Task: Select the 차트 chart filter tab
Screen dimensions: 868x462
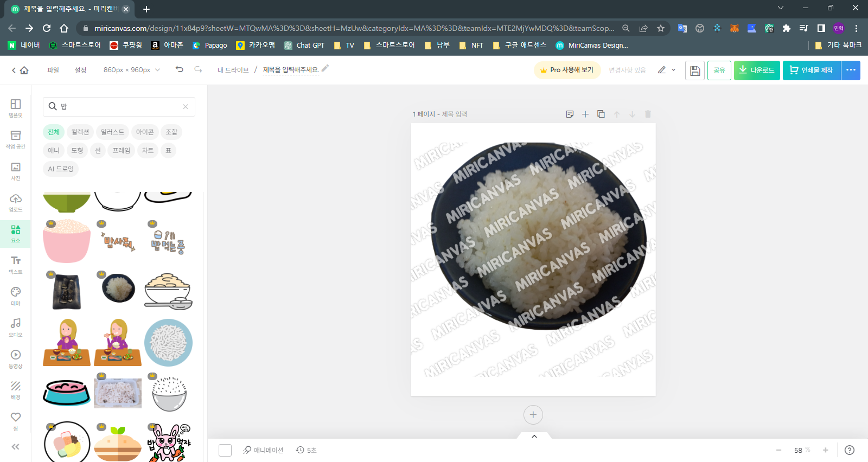Action: [x=148, y=150]
